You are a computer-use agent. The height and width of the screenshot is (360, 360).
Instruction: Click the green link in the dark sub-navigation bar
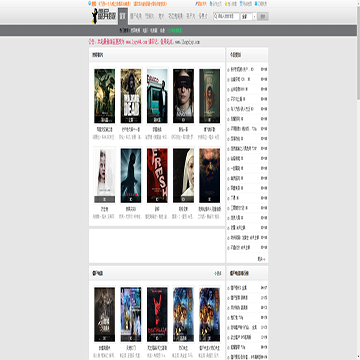(x=175, y=30)
